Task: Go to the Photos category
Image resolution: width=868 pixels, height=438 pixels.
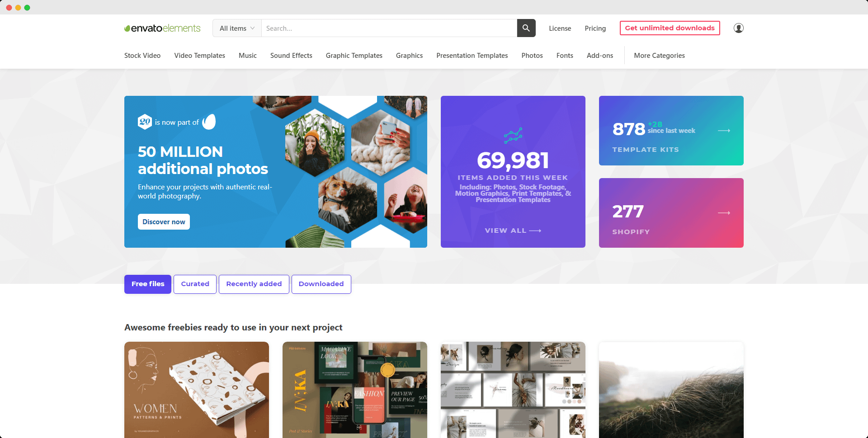Action: (532, 56)
